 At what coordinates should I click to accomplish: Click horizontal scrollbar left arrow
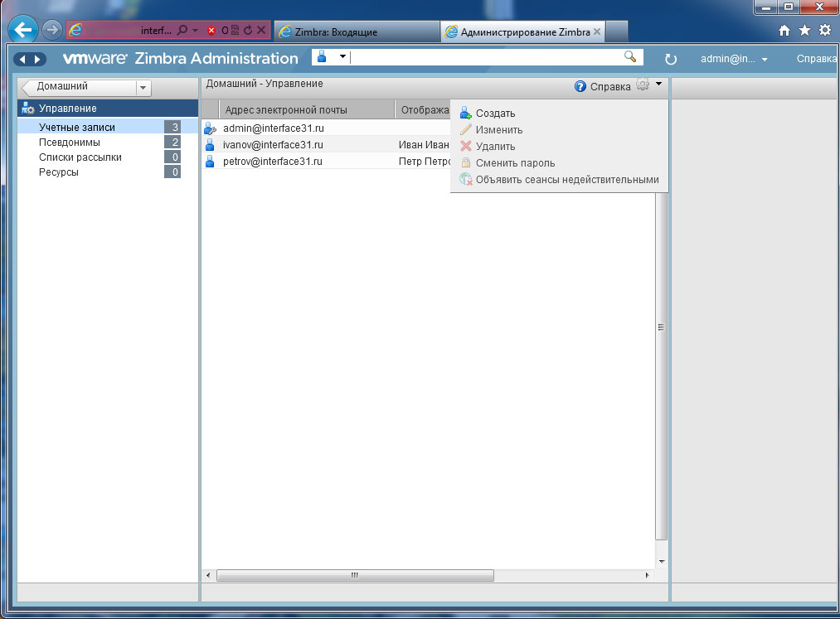208,576
